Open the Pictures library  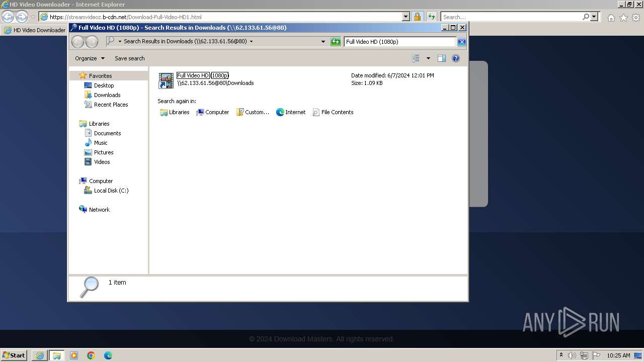coord(103,152)
